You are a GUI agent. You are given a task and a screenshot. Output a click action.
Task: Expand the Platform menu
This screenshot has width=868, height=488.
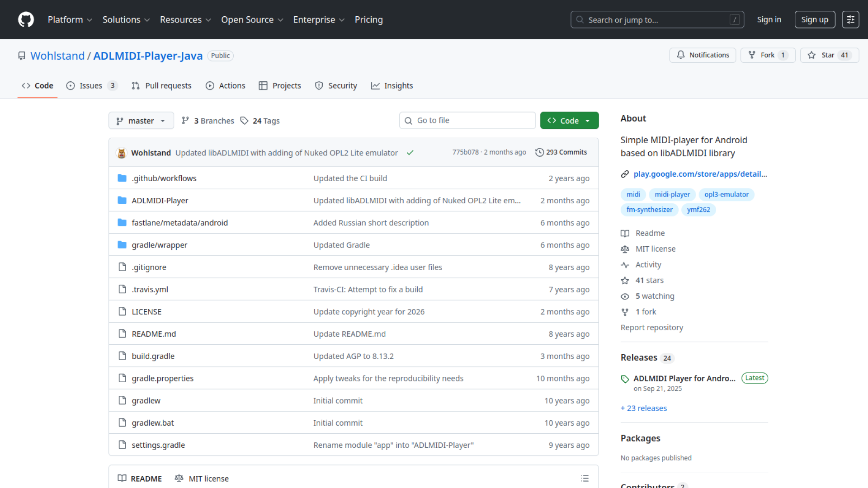coord(70,19)
